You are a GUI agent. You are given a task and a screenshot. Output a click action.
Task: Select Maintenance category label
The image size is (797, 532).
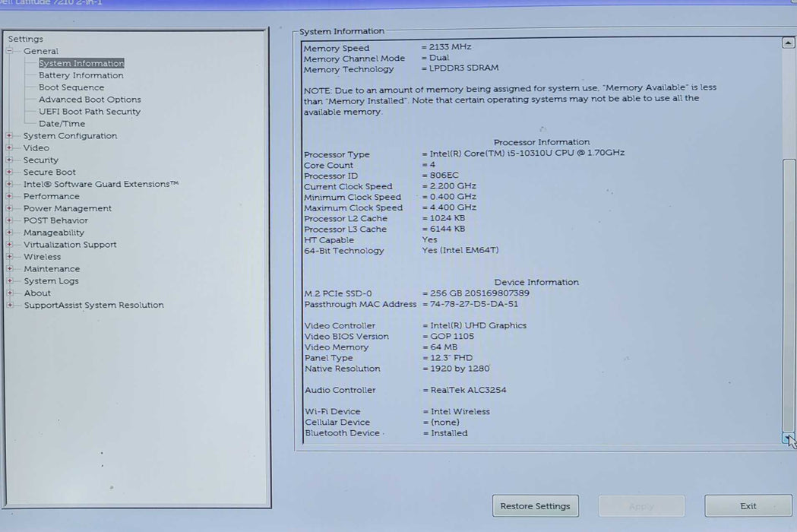point(52,268)
